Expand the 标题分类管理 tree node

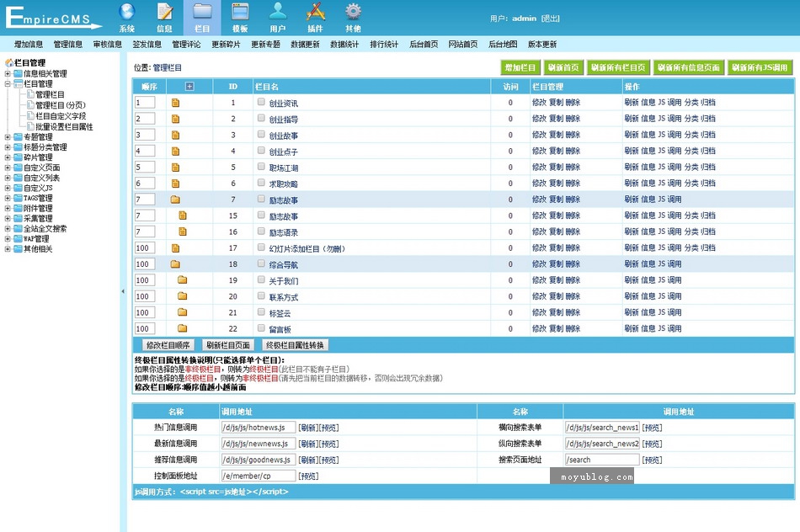pyautogui.click(x=8, y=147)
